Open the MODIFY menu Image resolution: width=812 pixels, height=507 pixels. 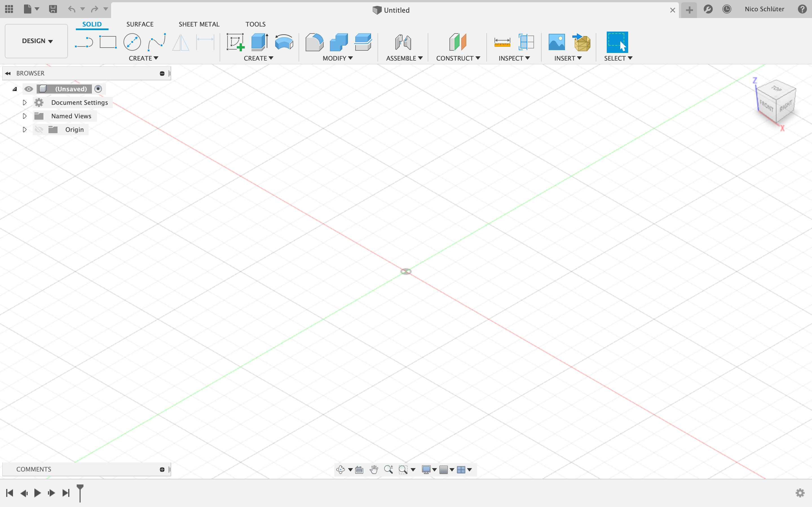337,58
